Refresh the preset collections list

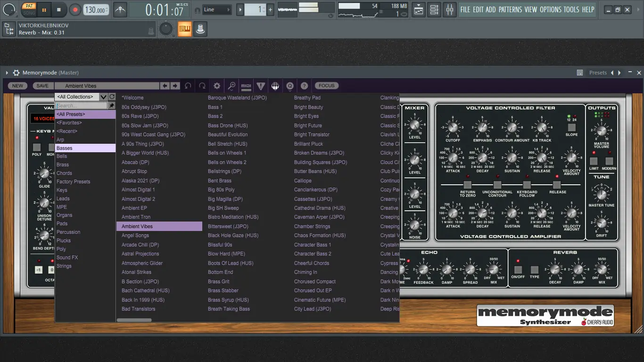pyautogui.click(x=112, y=97)
